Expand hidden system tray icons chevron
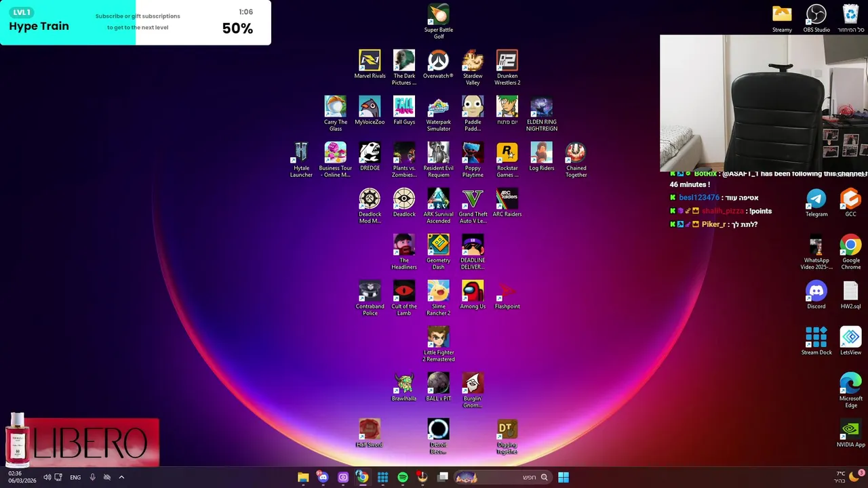 [x=121, y=477]
